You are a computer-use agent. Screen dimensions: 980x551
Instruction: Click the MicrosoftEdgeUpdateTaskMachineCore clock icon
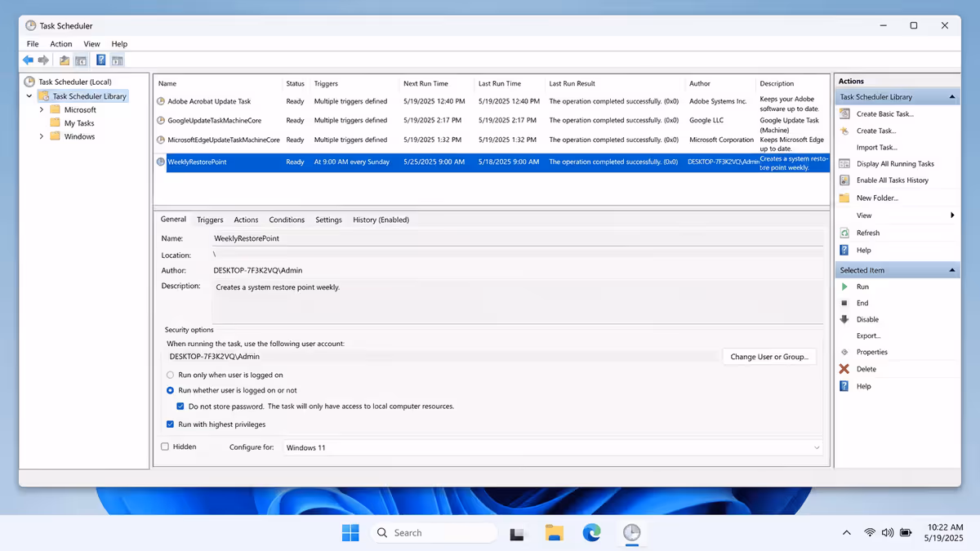[161, 140]
